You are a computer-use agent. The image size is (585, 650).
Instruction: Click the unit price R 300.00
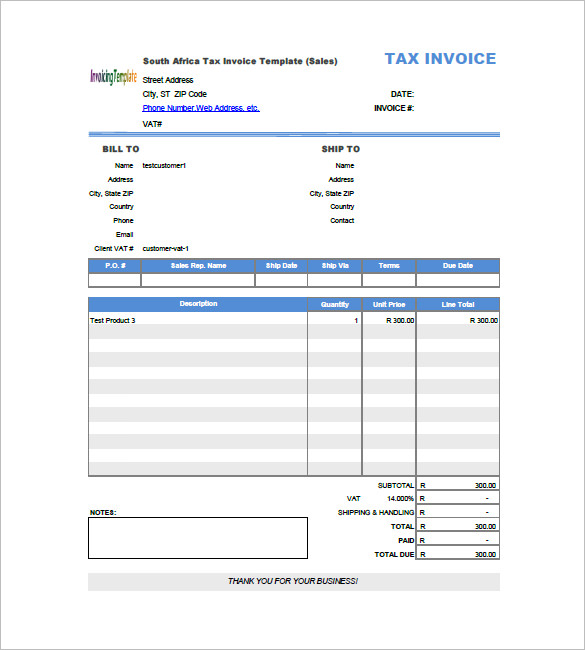[x=400, y=320]
